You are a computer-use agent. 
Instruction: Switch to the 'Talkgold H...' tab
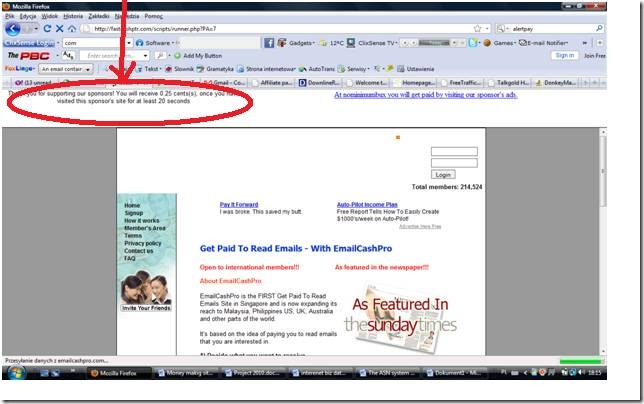click(x=508, y=83)
